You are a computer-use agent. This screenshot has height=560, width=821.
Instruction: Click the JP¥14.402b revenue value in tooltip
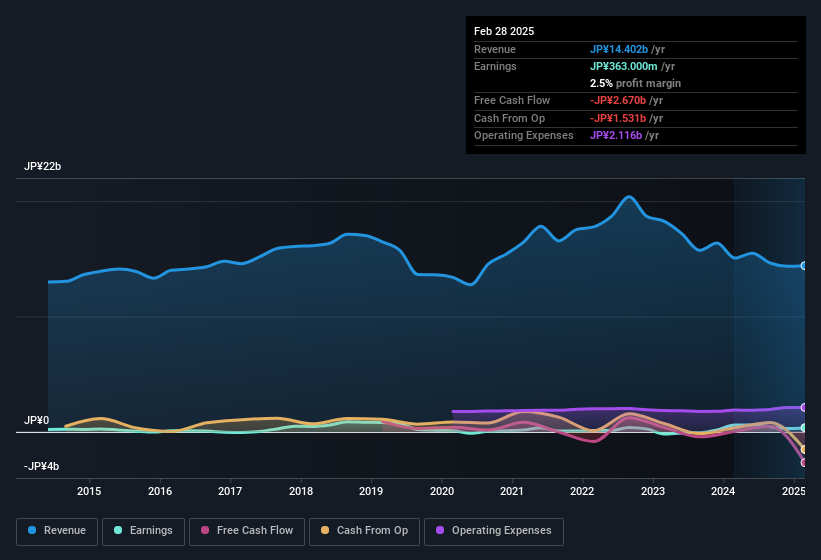pos(619,49)
